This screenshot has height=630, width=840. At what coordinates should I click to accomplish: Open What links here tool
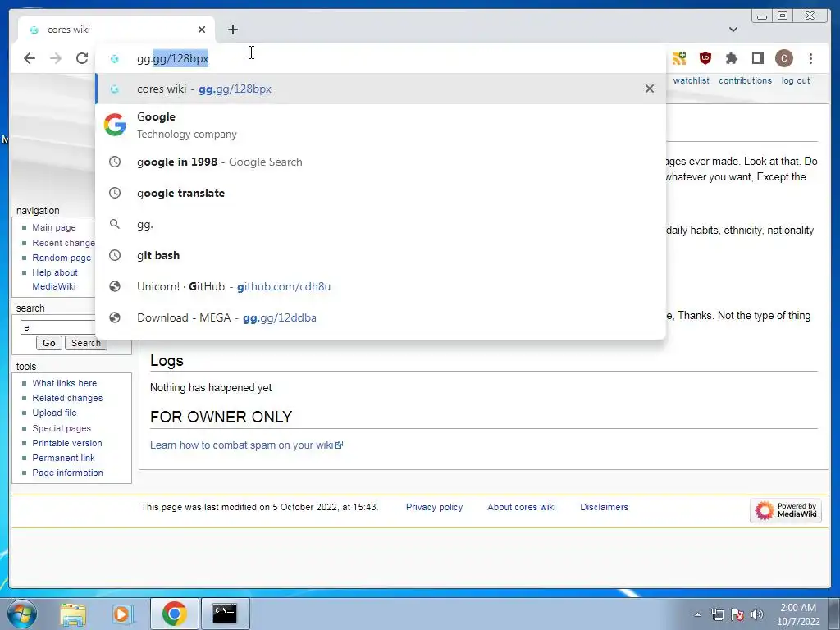(x=64, y=383)
